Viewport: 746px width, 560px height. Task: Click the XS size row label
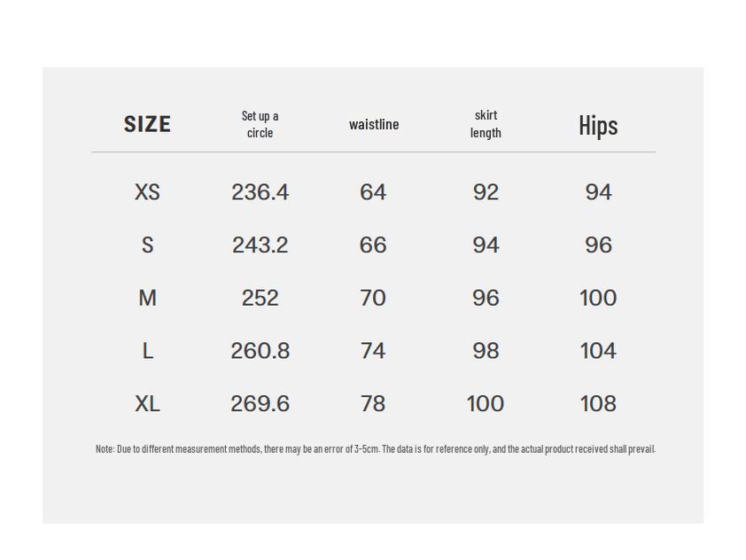(x=147, y=192)
